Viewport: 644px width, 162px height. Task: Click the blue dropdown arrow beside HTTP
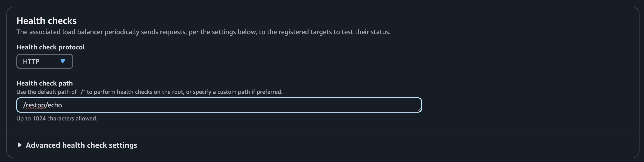[x=63, y=61]
